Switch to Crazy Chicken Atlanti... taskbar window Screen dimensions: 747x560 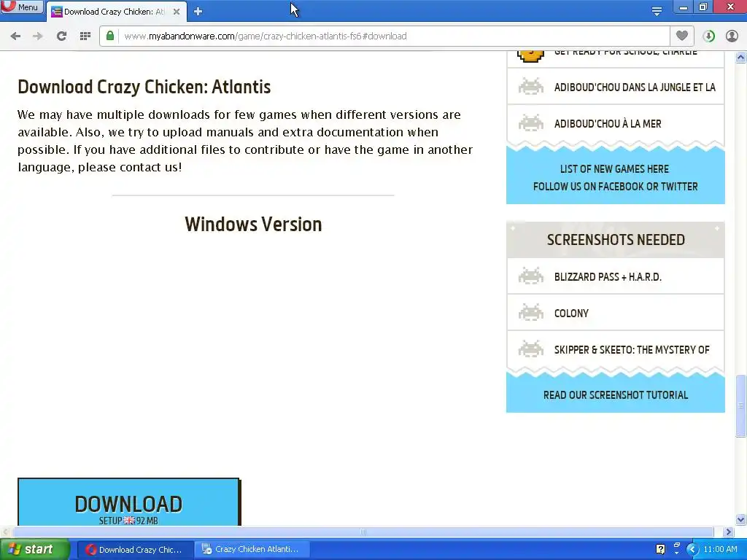pos(252,550)
